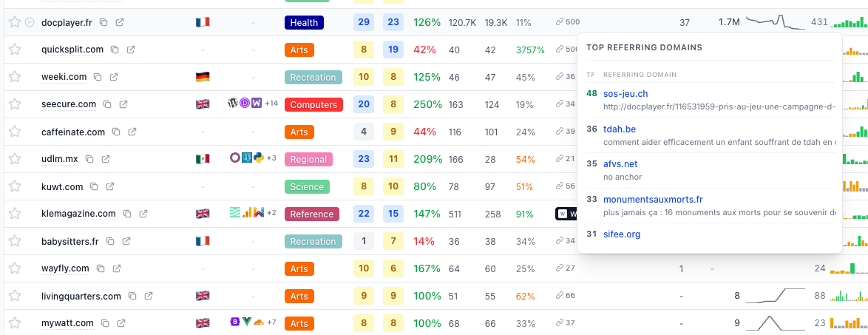
Task: Click livingquarters.com 66 backlinks count
Action: click(566, 297)
